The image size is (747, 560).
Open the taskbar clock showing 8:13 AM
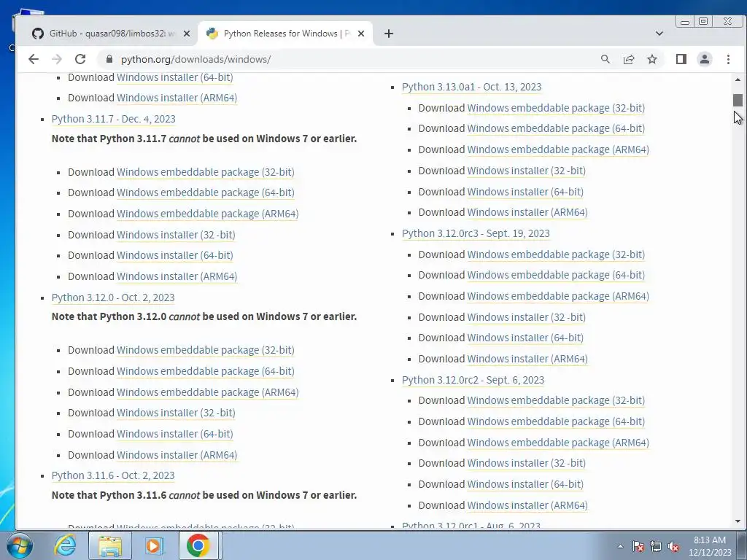tap(710, 546)
